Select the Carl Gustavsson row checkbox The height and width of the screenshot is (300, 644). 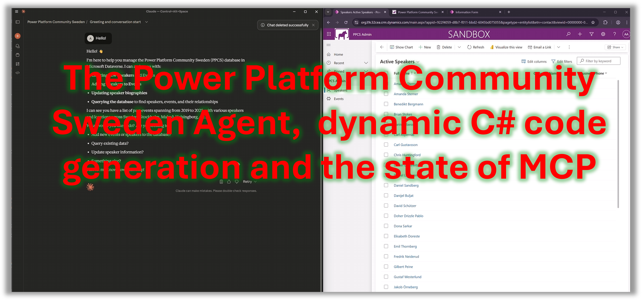pos(386,145)
